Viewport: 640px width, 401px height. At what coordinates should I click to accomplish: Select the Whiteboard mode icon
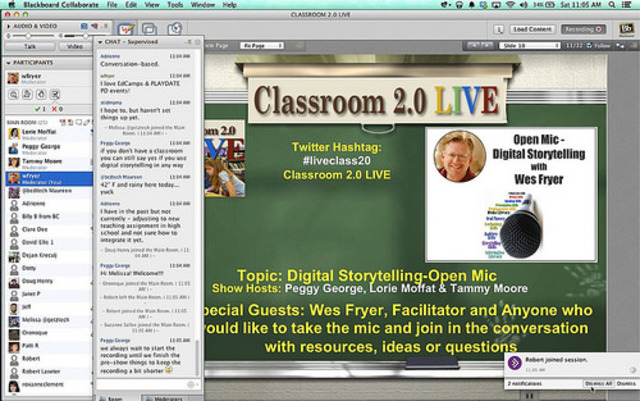point(126,29)
